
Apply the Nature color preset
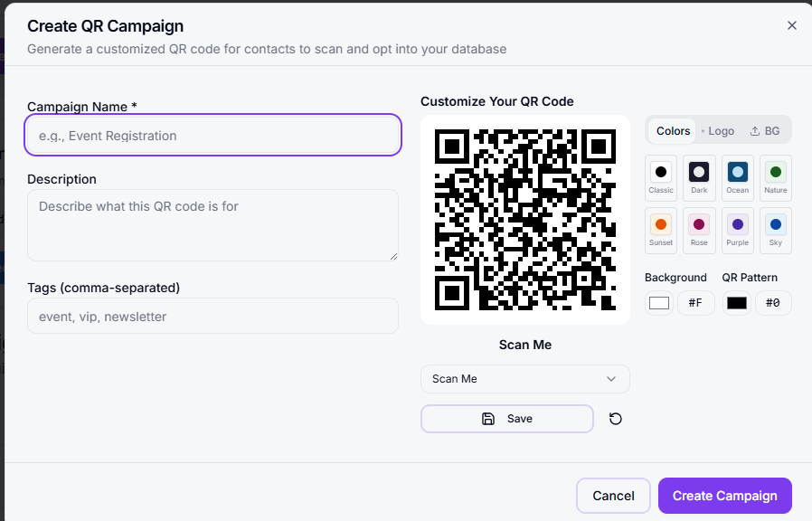click(x=776, y=178)
